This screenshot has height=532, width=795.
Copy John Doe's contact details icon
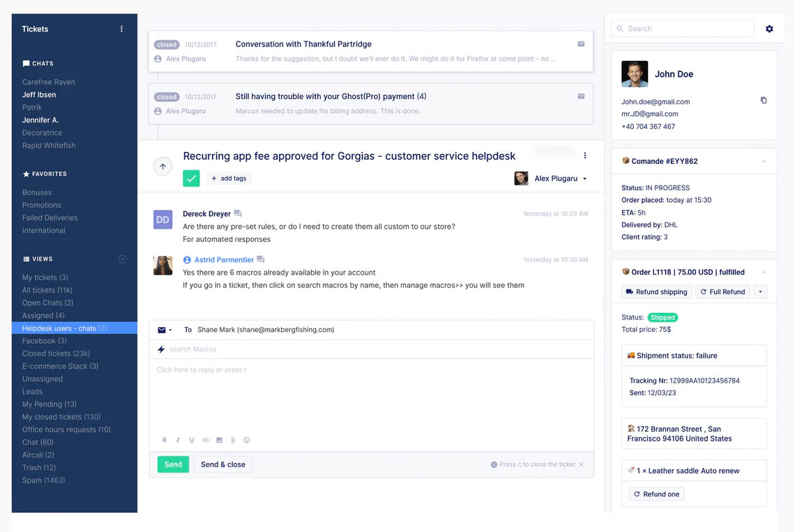pyautogui.click(x=764, y=100)
